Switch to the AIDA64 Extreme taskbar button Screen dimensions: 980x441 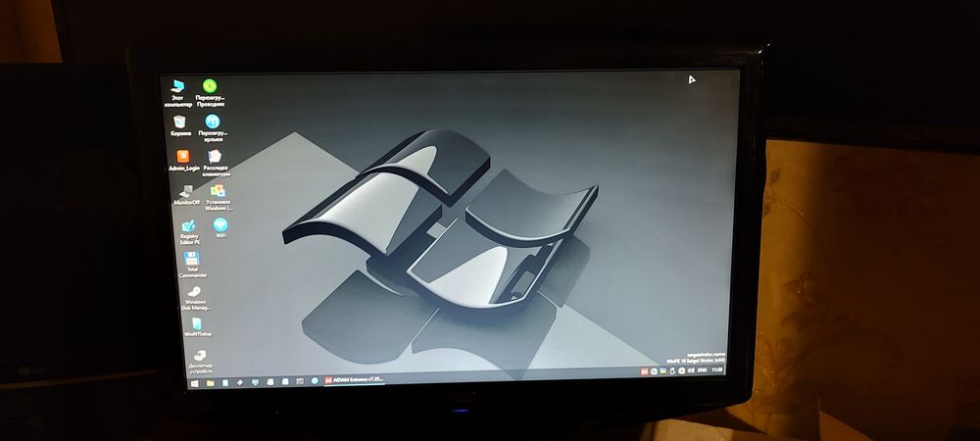coord(353,380)
